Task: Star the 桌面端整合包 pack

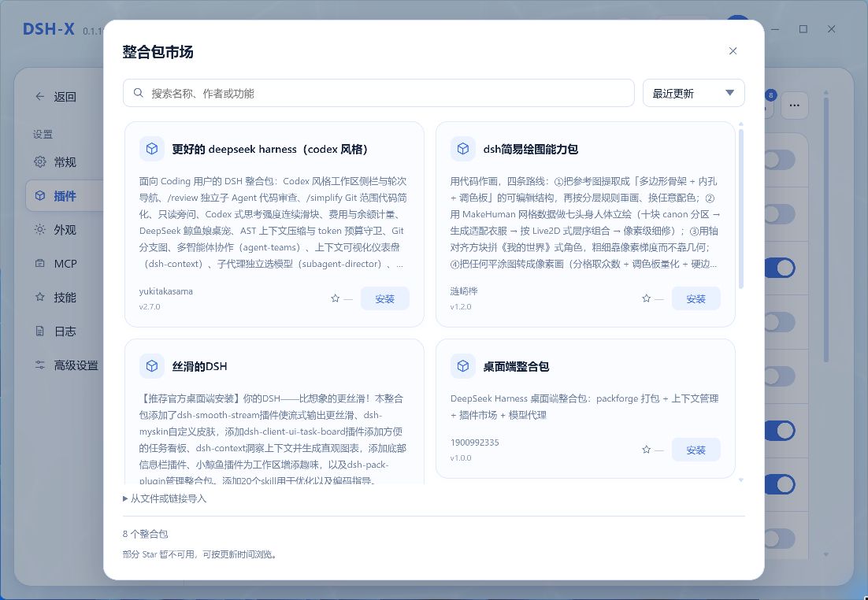Action: 646,450
